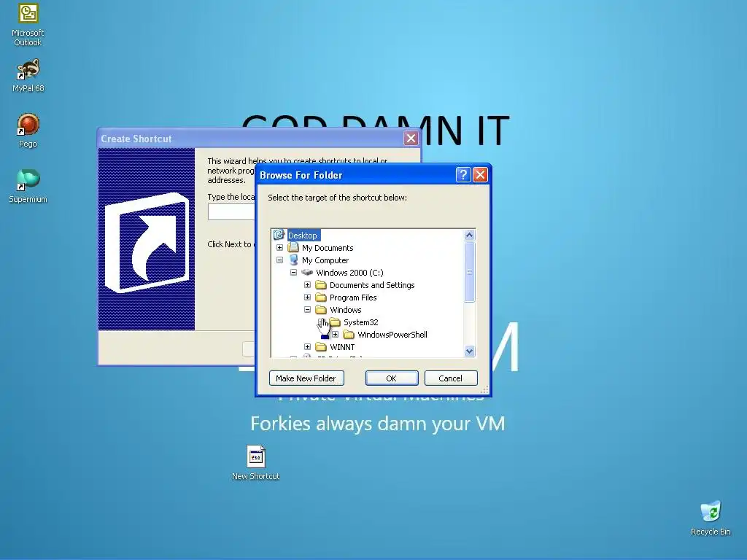Select the Pego desktop shortcut
Screen dimensions: 747x560
tap(28, 131)
